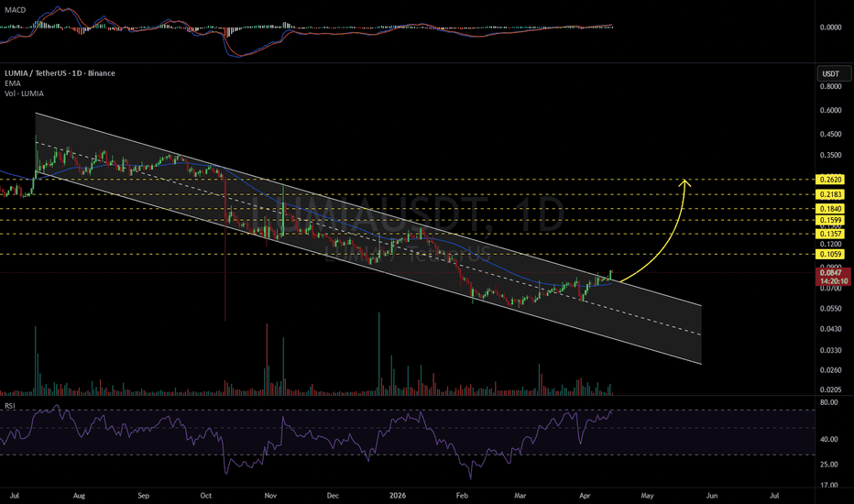Click the Apr date on time axis
This screenshot has width=854, height=504.
[x=585, y=496]
